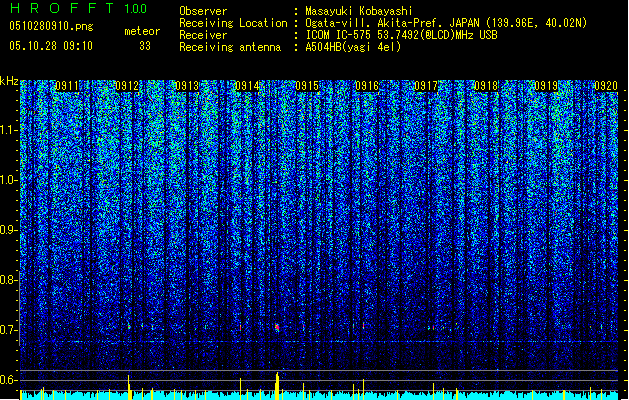Click the meteor count label

point(142,31)
